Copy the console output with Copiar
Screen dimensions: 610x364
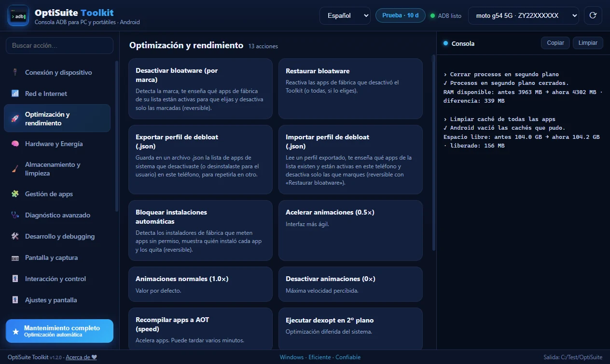[x=555, y=43]
